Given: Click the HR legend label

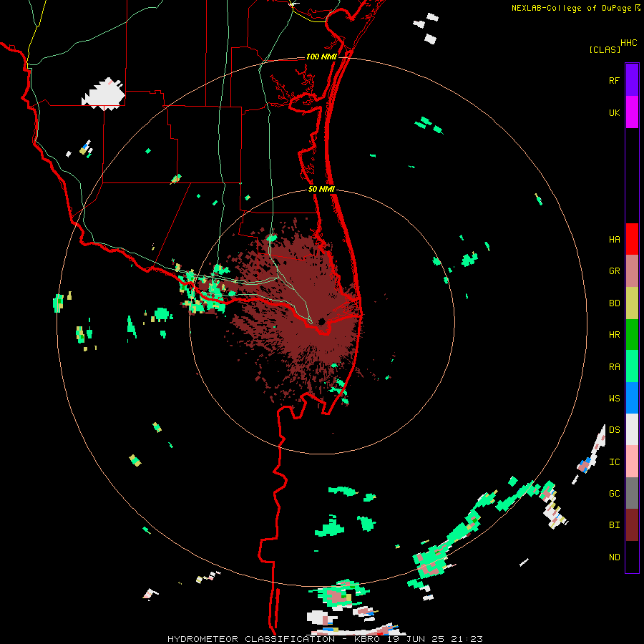Looking at the screenshot, I should (x=614, y=335).
